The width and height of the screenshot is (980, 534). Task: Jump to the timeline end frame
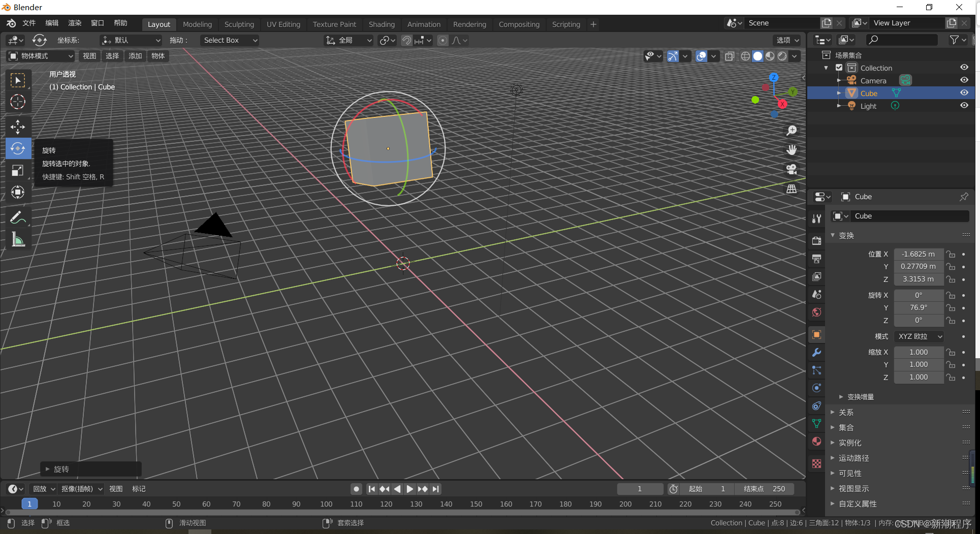[x=435, y=489]
